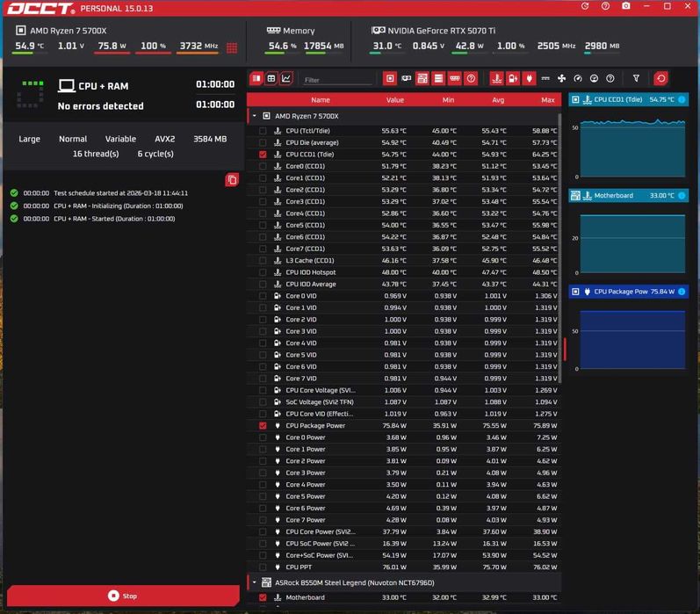Select the CPU IOD Hotspot row
The height and width of the screenshot is (614, 700).
click(403, 272)
